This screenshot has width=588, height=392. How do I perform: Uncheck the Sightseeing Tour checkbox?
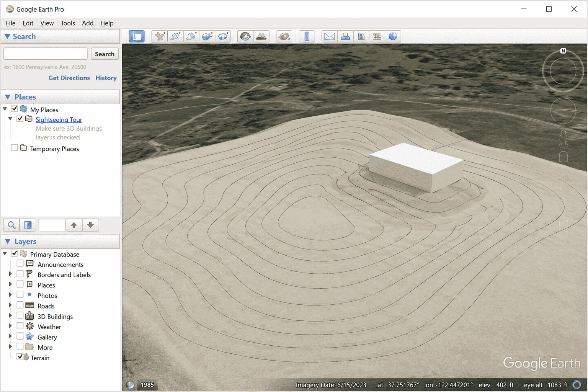tap(20, 119)
